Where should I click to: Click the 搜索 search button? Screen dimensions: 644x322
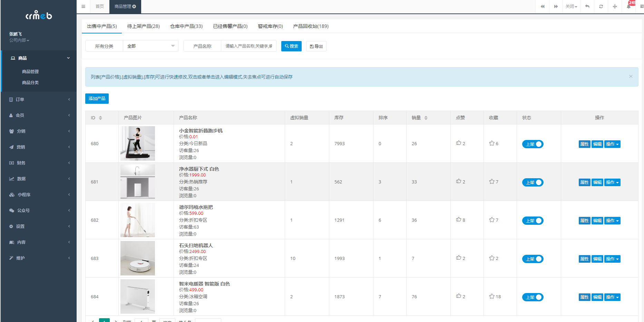[x=291, y=46]
